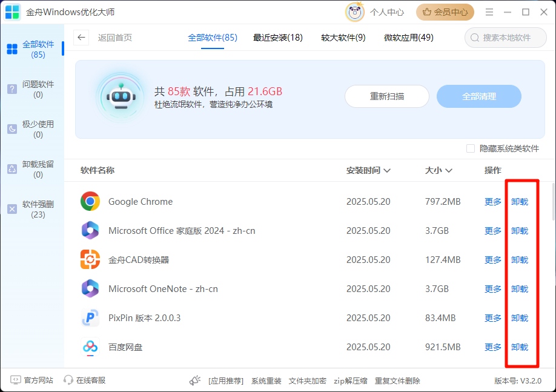
Task: Open 个人中心 link
Action: 387,12
